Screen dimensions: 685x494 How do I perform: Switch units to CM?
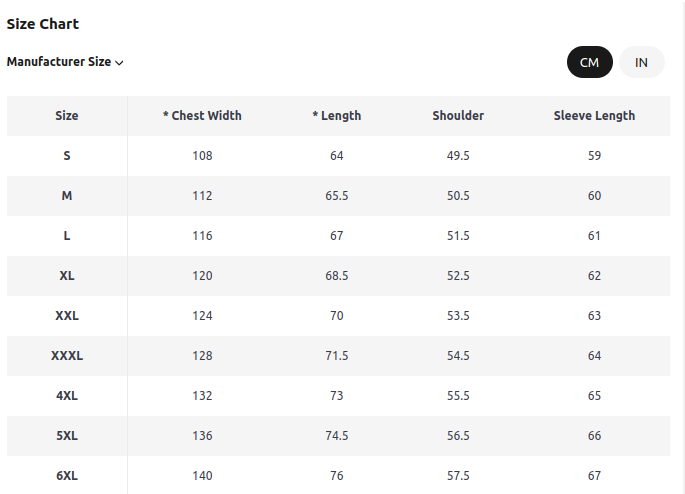tap(589, 62)
